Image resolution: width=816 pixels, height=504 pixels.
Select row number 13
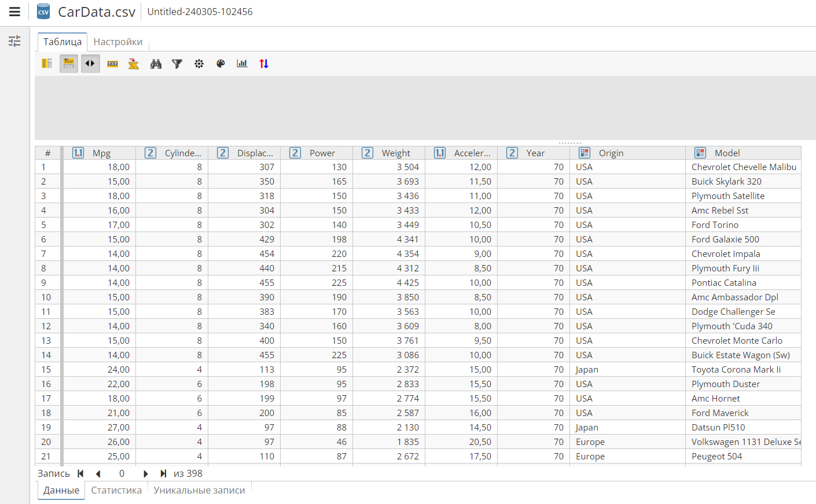49,340
